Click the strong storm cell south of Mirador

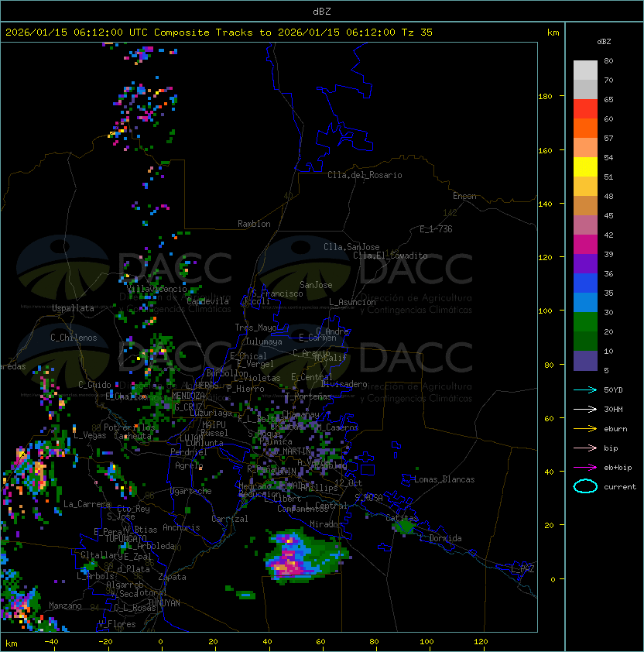pos(306,556)
